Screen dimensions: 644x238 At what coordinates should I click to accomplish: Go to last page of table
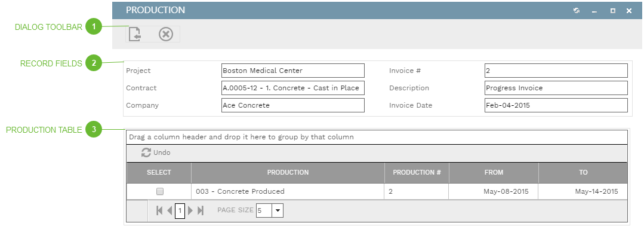click(x=201, y=211)
